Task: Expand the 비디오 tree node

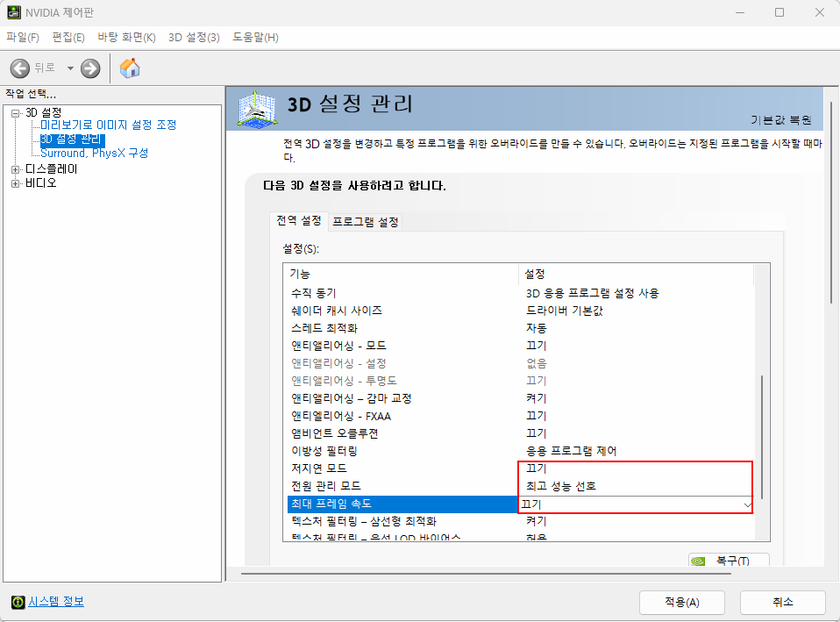Action: [16, 183]
